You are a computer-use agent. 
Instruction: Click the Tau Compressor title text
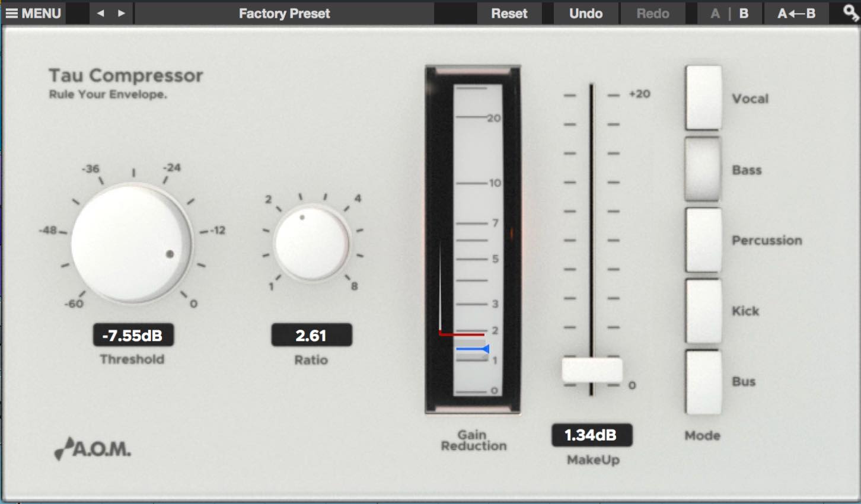[x=126, y=75]
